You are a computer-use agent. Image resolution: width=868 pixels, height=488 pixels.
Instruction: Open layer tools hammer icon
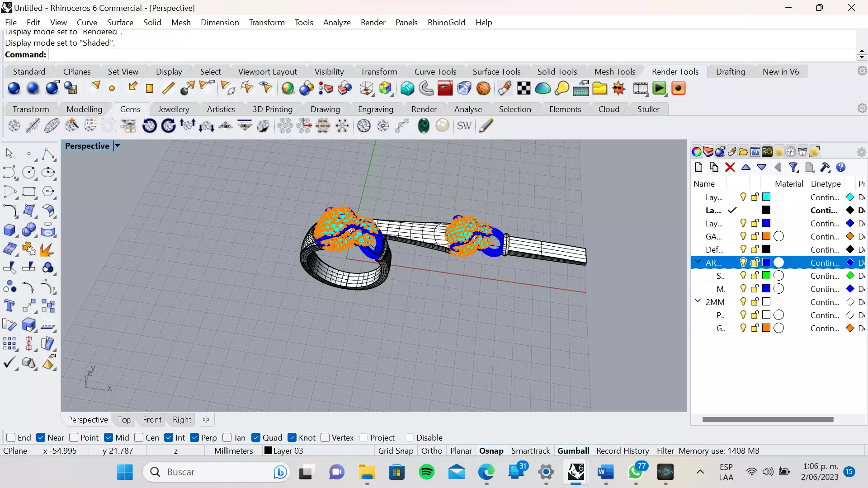(x=825, y=168)
